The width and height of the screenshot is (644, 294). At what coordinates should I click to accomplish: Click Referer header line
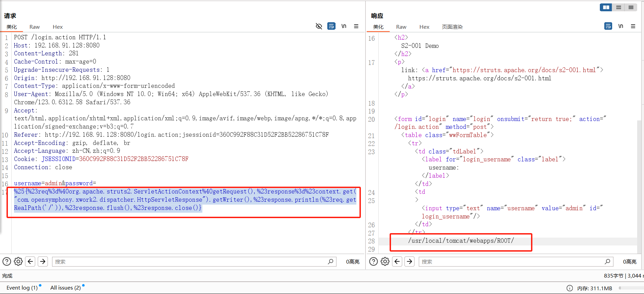coord(172,135)
